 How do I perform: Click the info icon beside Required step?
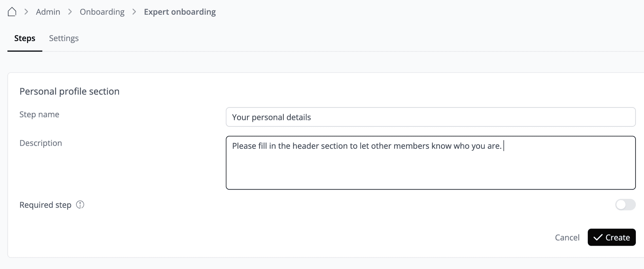[80, 205]
